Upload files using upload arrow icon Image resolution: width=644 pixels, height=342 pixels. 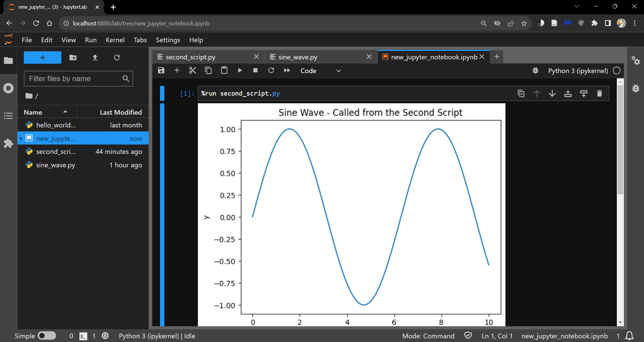click(95, 57)
